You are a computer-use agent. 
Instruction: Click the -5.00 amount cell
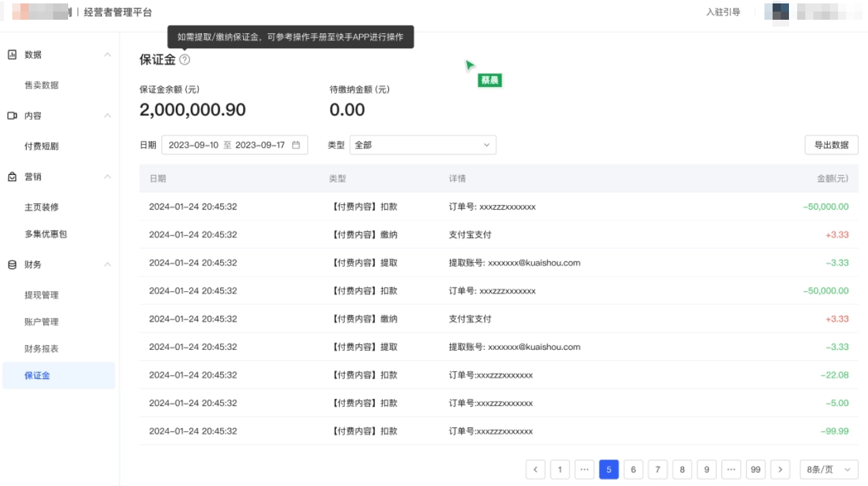[837, 403]
